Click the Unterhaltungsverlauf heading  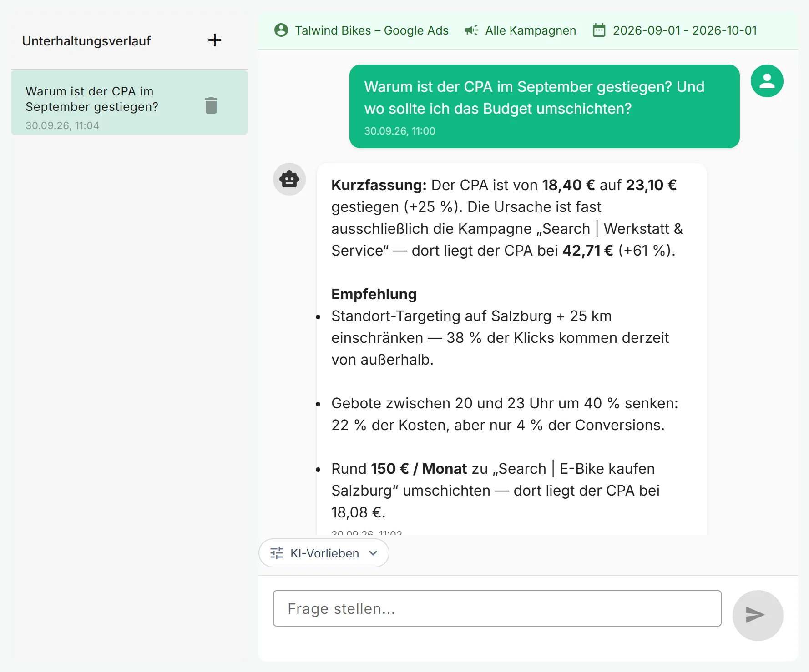pyautogui.click(x=86, y=41)
